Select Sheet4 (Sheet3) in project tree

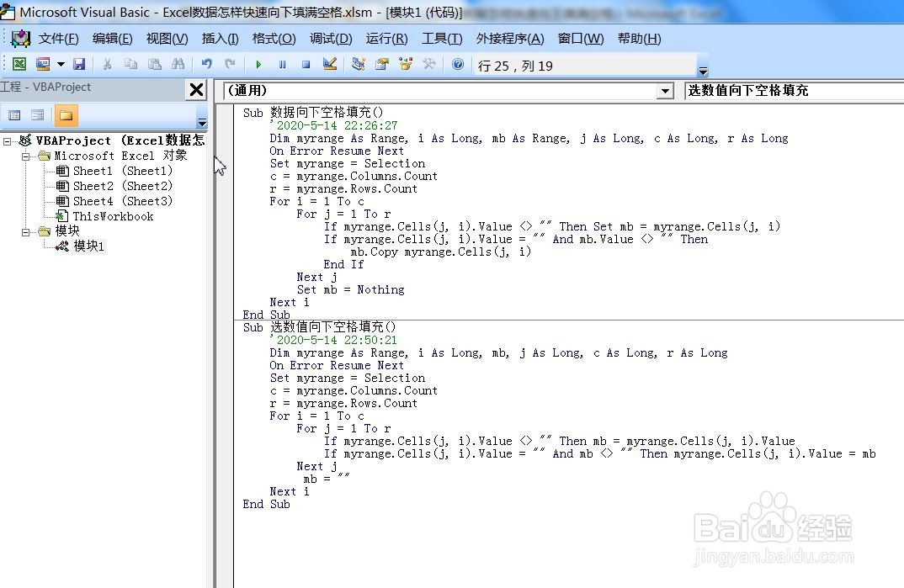[x=122, y=201]
